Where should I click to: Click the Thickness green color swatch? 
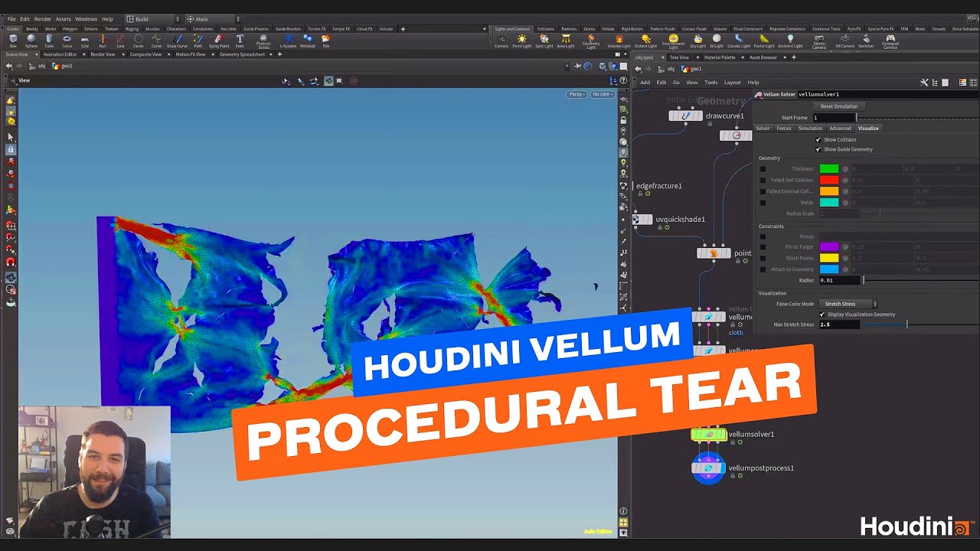tap(829, 169)
